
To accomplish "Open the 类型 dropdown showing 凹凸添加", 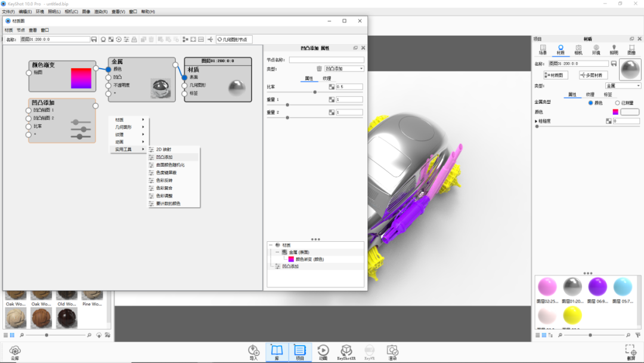I will coord(344,69).
